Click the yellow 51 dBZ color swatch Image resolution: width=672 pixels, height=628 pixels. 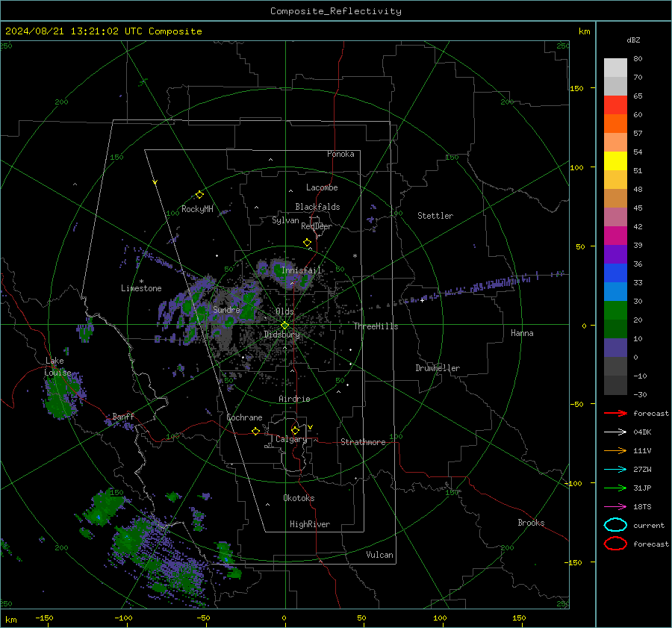(615, 161)
